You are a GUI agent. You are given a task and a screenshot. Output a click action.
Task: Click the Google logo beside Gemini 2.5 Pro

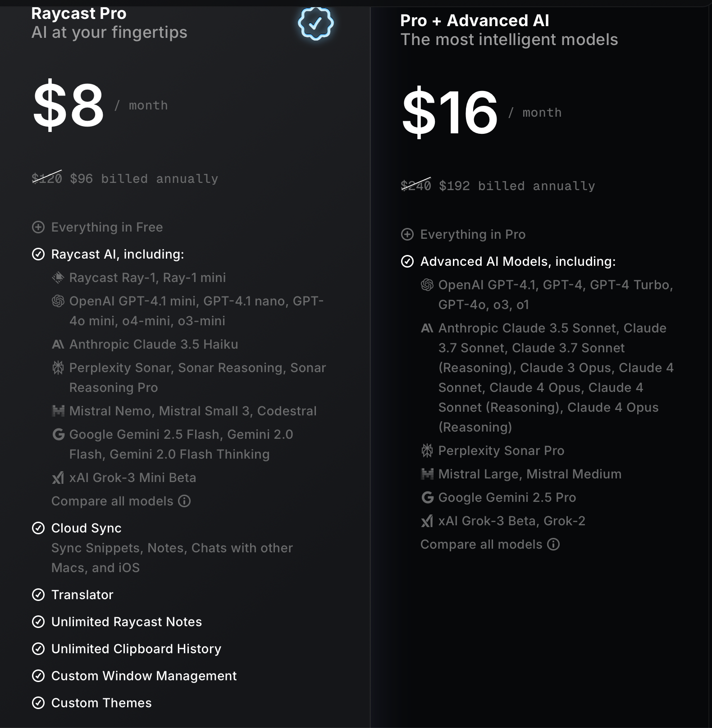click(427, 497)
